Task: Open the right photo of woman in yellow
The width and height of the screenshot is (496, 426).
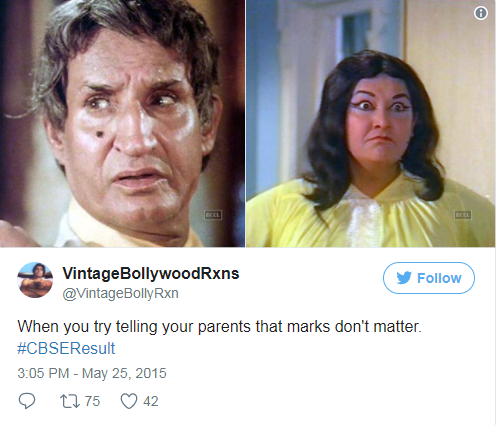Action: coord(371,123)
